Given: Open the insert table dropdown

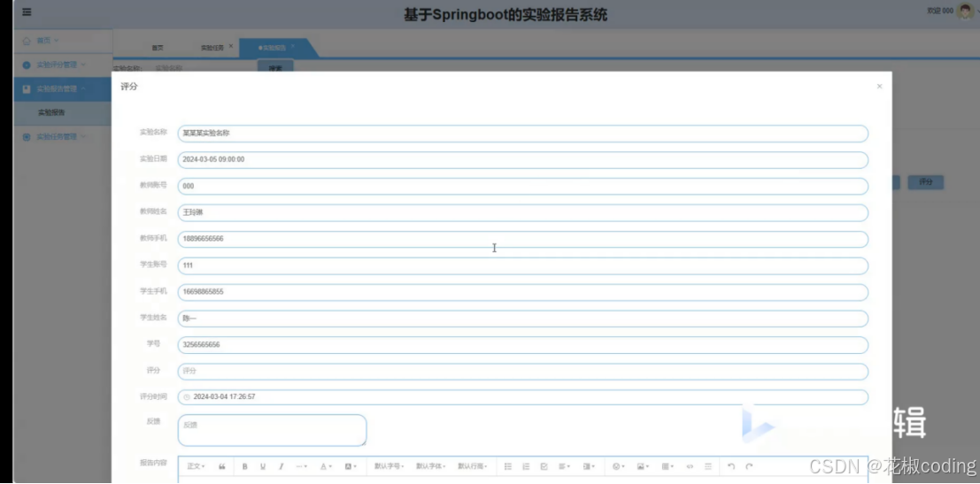Looking at the screenshot, I should 667,466.
